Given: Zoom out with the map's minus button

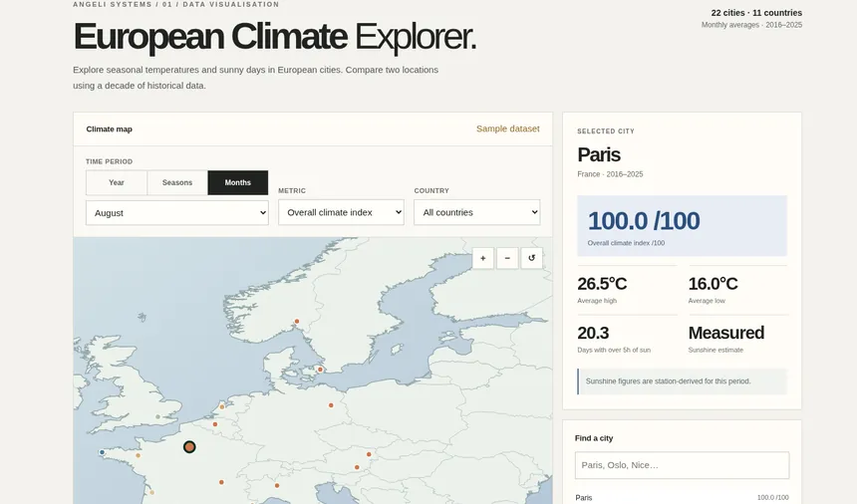Looking at the screenshot, I should (x=507, y=258).
